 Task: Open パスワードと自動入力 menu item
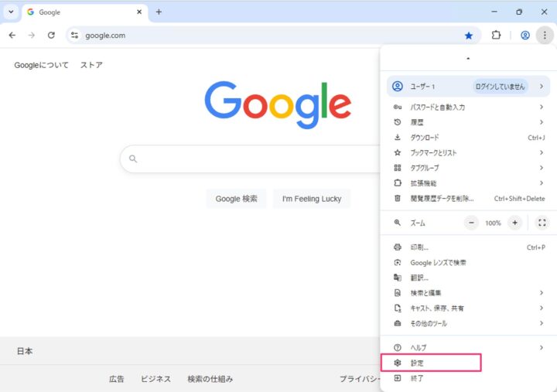(x=468, y=107)
